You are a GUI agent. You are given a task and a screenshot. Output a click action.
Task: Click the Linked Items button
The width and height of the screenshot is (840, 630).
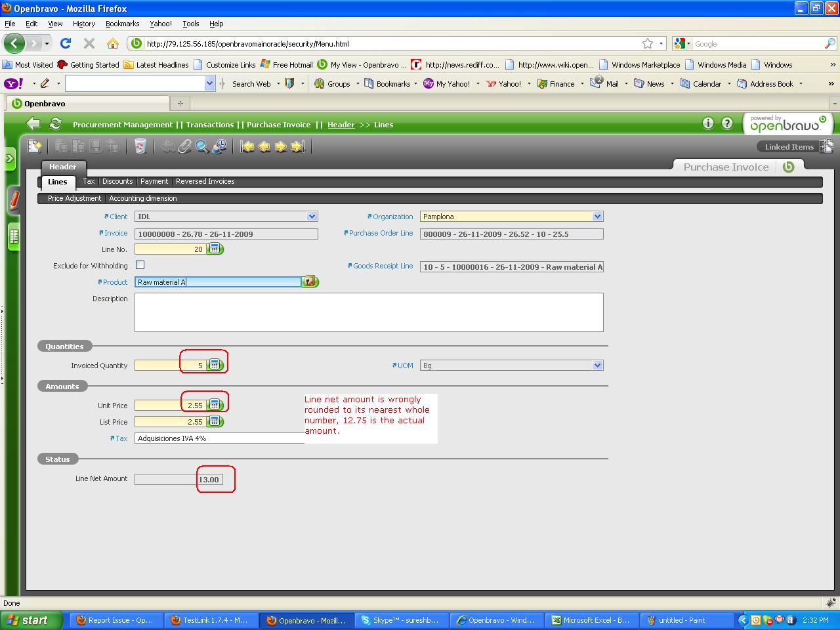(x=789, y=147)
